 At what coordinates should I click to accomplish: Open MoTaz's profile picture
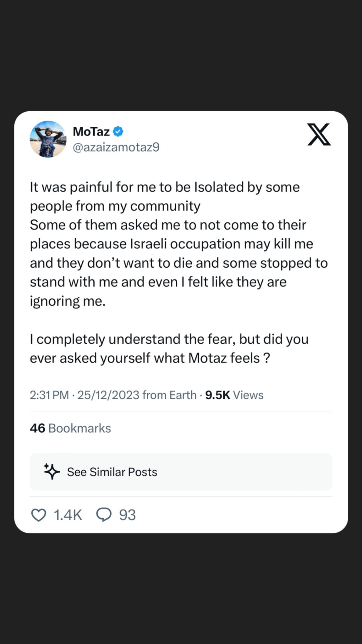[x=48, y=139]
